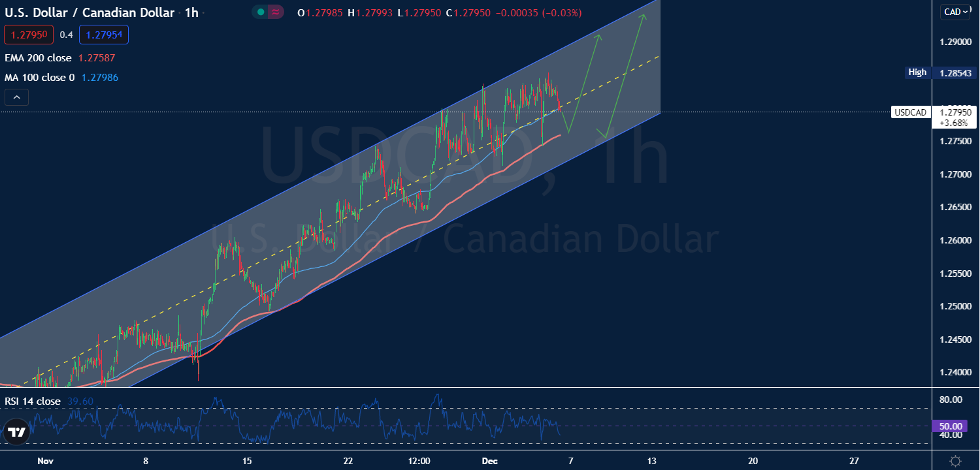Click the USDCAD last price label
This screenshot has height=470, width=980.
point(910,112)
